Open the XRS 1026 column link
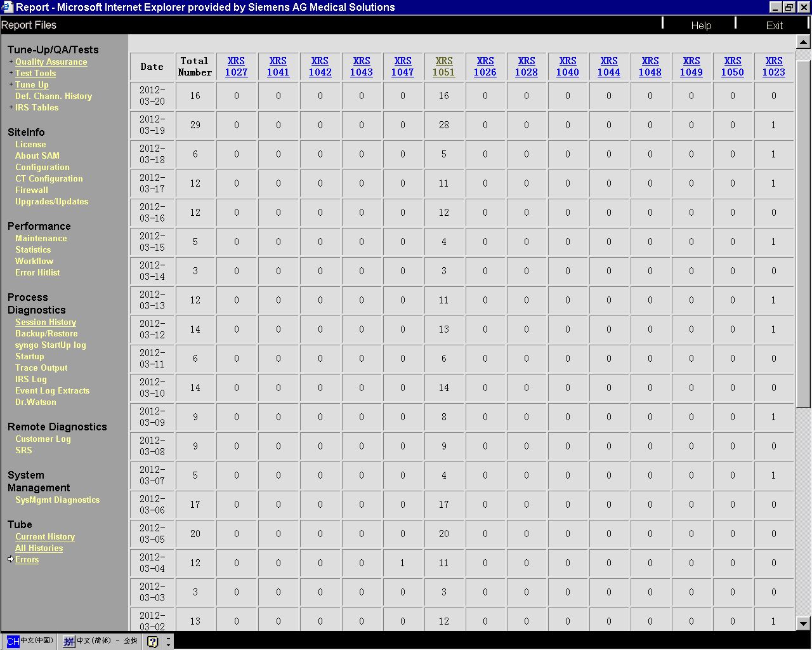This screenshot has width=812, height=650. [485, 67]
